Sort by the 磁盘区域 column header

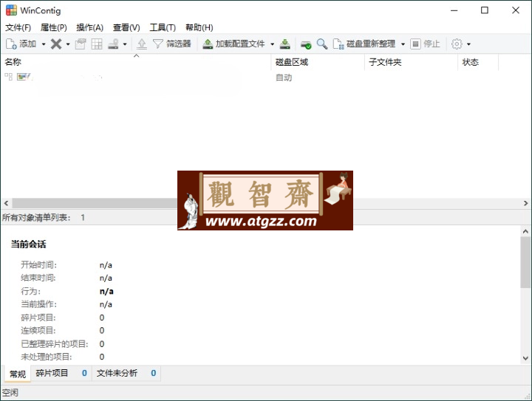tap(318, 62)
